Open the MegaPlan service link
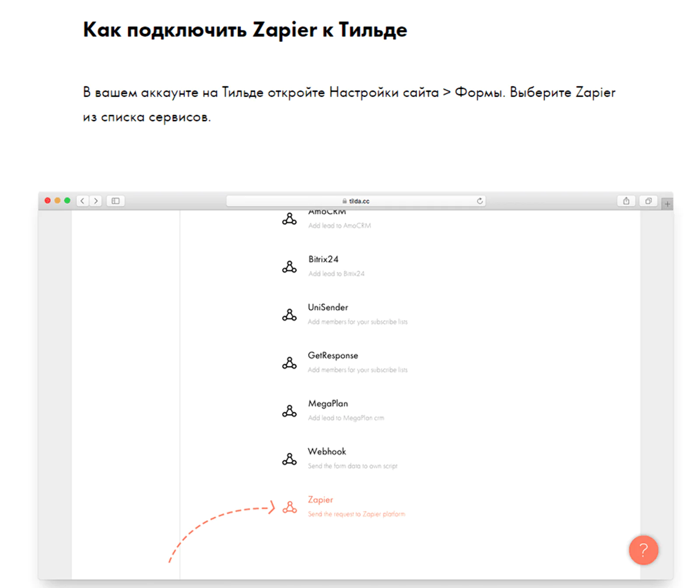The height and width of the screenshot is (588, 700). 328,404
